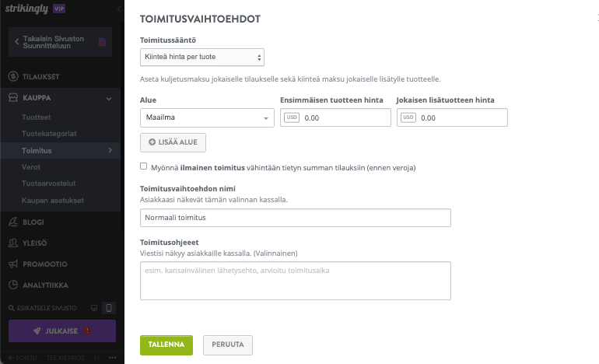Click the Strikingly logo
Viewport: 599px width, 364px height.
(x=26, y=9)
